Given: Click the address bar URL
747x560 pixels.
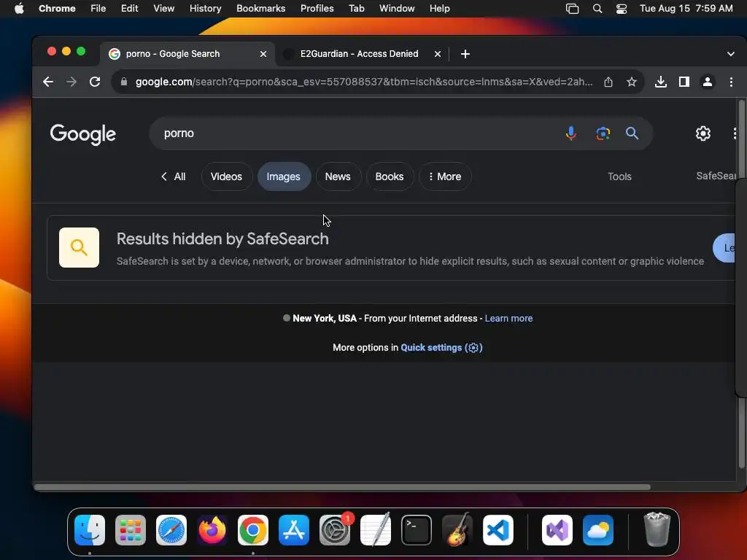Looking at the screenshot, I should tap(364, 82).
